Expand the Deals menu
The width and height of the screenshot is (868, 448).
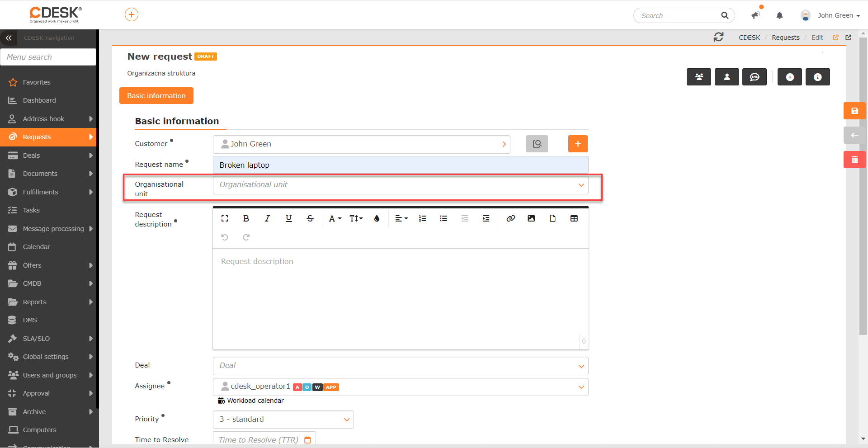(48, 156)
